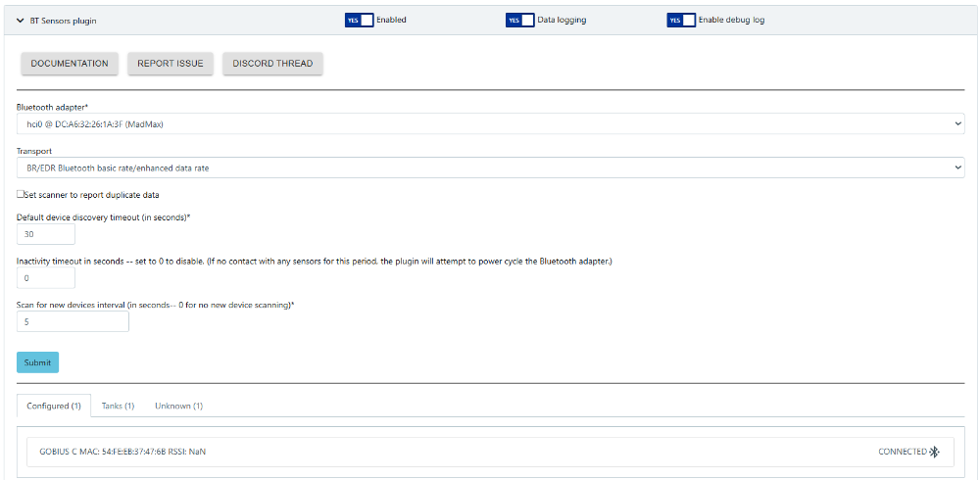The height and width of the screenshot is (480, 980).
Task: Check Set scanner to report duplicate data
Action: (22, 195)
